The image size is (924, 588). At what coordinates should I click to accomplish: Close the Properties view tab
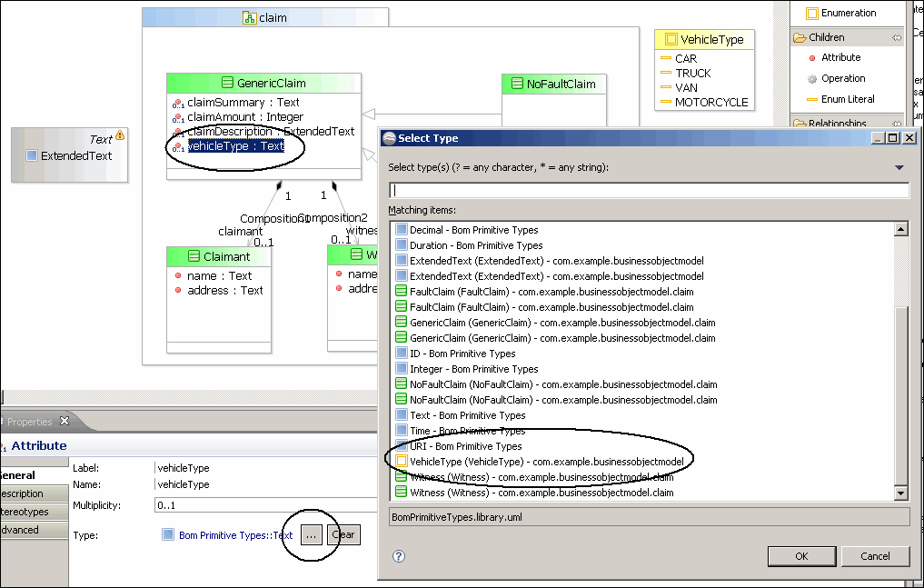65,422
